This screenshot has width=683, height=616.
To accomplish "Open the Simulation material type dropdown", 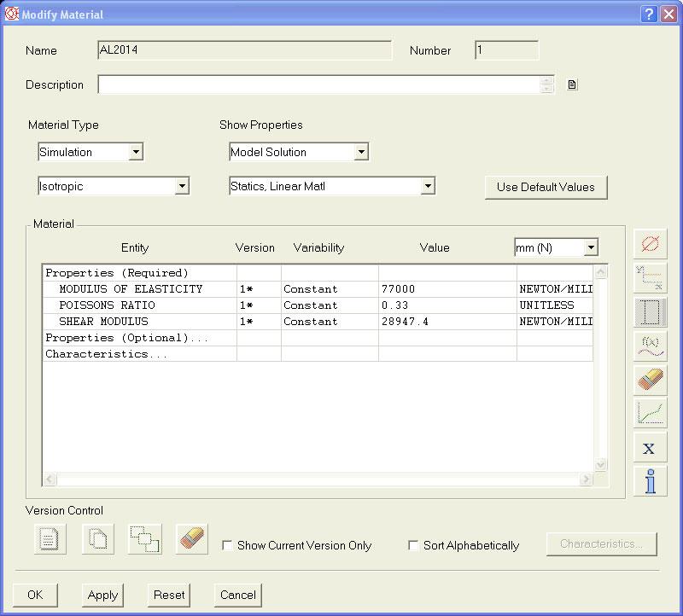I will 137,152.
